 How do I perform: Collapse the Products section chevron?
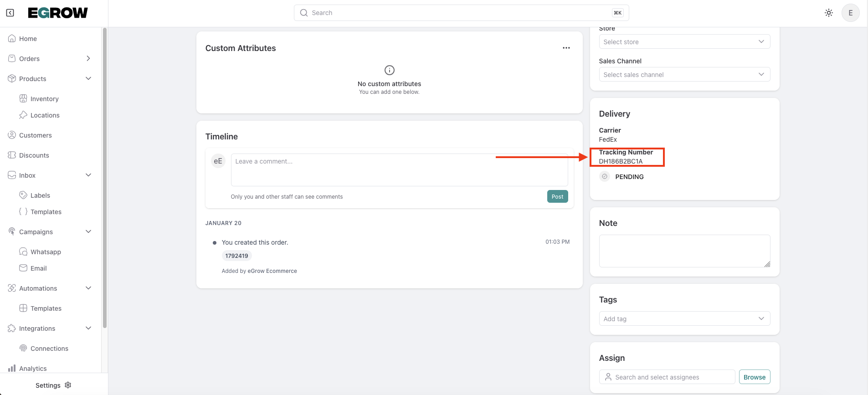[88, 78]
